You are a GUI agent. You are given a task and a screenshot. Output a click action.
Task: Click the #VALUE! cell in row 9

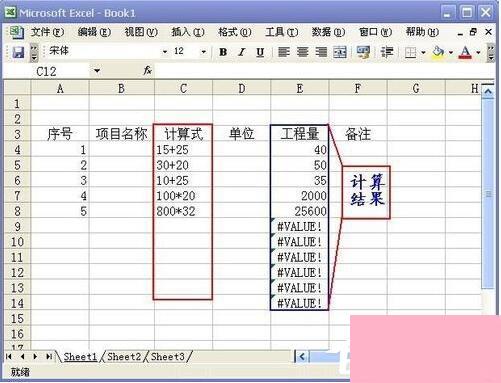click(x=300, y=226)
